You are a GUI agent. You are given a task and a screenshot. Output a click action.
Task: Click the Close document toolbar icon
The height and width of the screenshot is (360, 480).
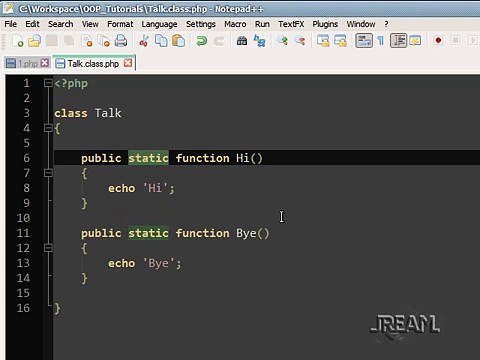pos(87,41)
